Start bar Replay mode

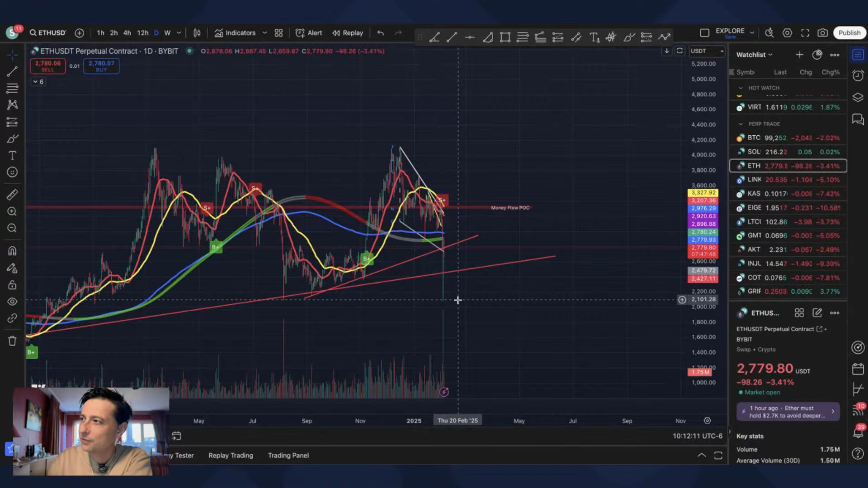pos(348,33)
